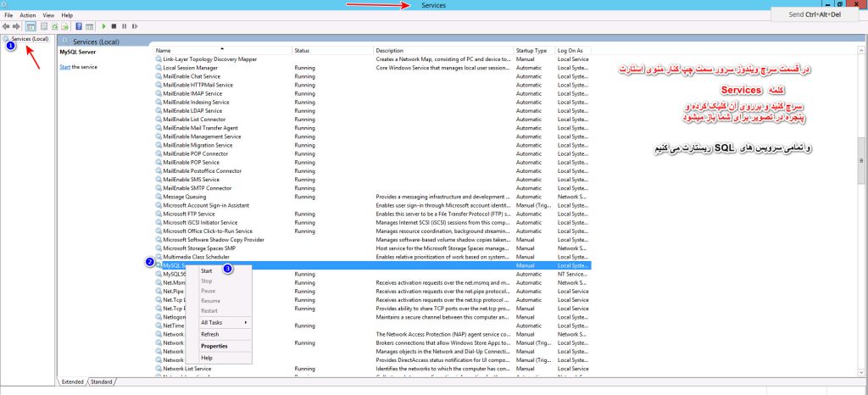Sort by the Name column header
This screenshot has width=868, height=395.
(223, 50)
